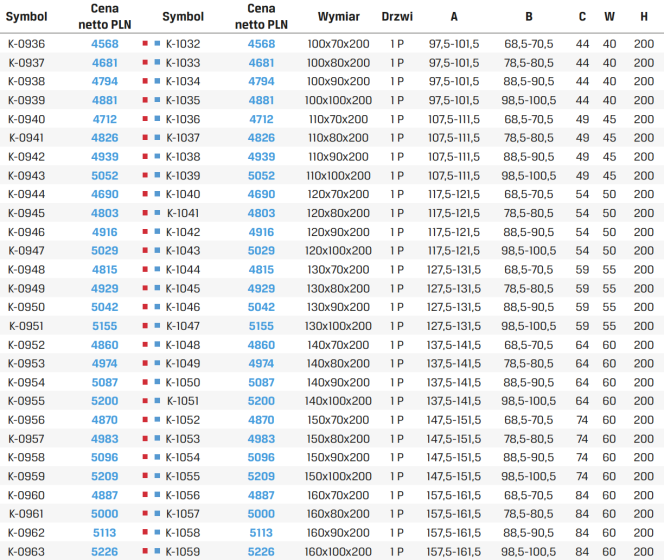The height and width of the screenshot is (560, 664).
Task: Click dimension 150x80x200
Action: [338, 439]
